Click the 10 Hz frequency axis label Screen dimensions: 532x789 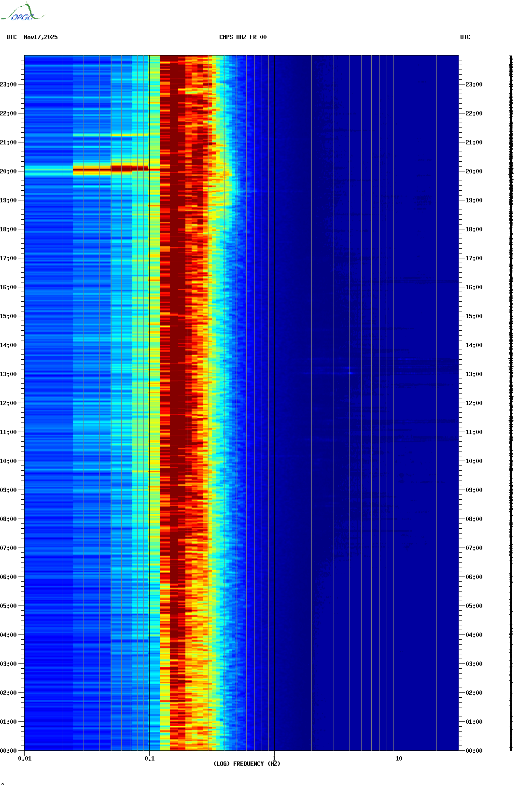click(x=399, y=759)
